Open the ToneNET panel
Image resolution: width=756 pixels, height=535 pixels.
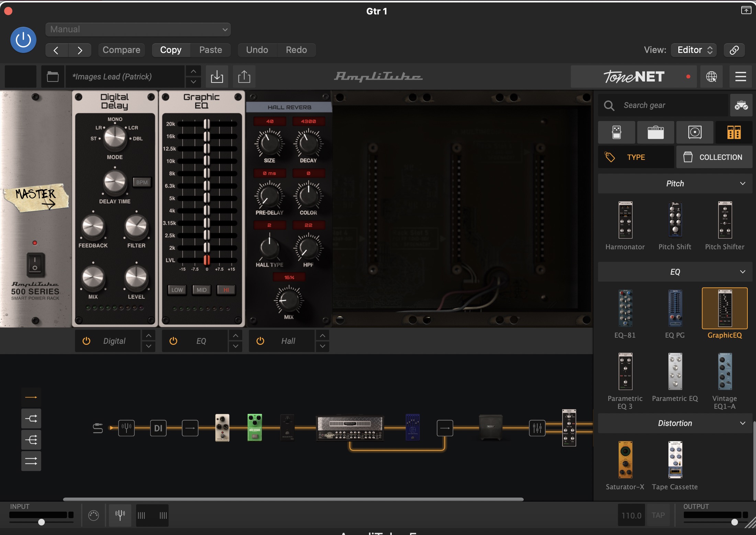tap(634, 76)
